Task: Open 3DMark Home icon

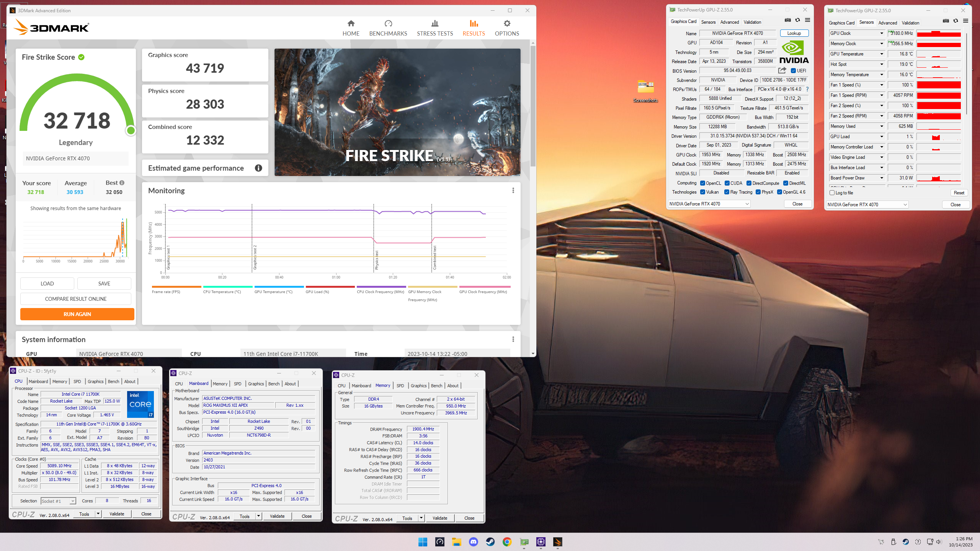Action: click(351, 23)
